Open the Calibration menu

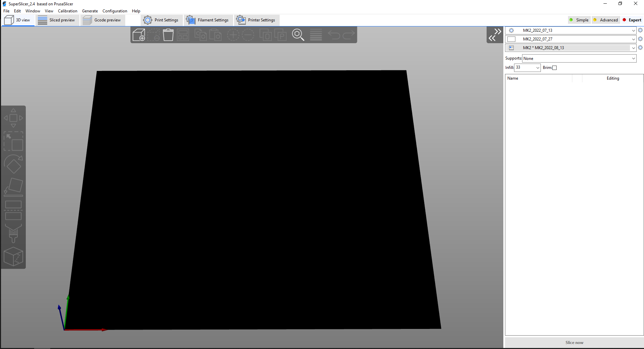coord(67,11)
